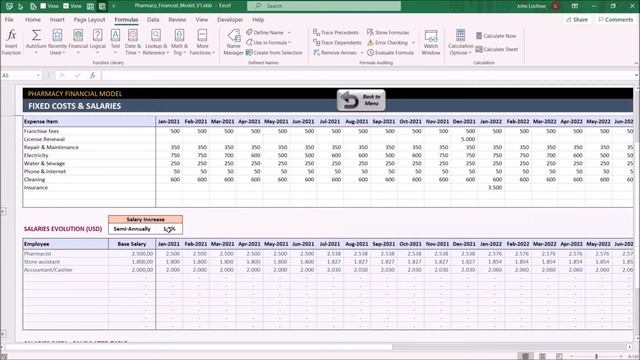Open the Error Checking dropdown arrow
This screenshot has height=360, width=640.
point(413,42)
